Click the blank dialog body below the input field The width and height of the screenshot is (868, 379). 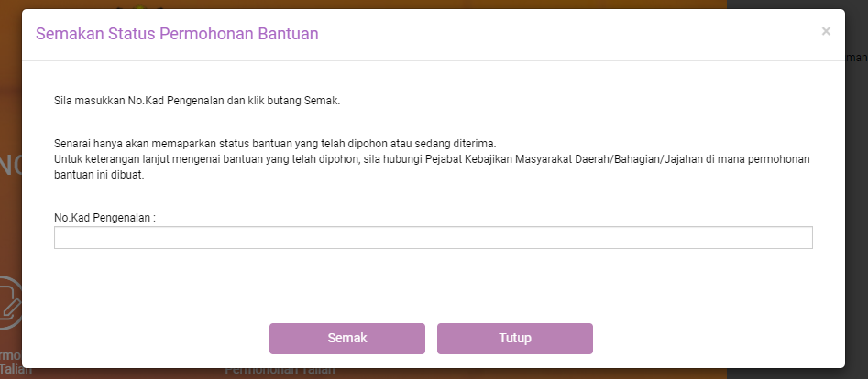433,279
